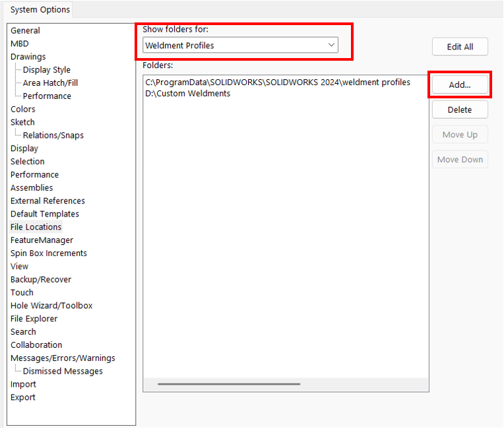The width and height of the screenshot is (504, 431).
Task: Go to File Locations category
Action: click(36, 227)
